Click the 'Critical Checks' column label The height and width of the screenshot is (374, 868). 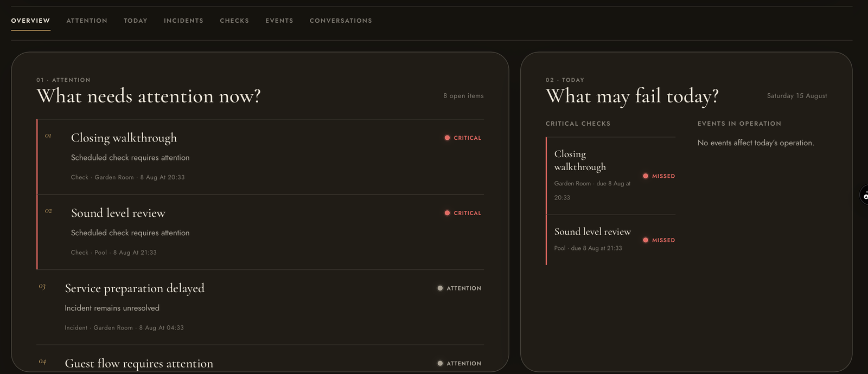point(578,124)
